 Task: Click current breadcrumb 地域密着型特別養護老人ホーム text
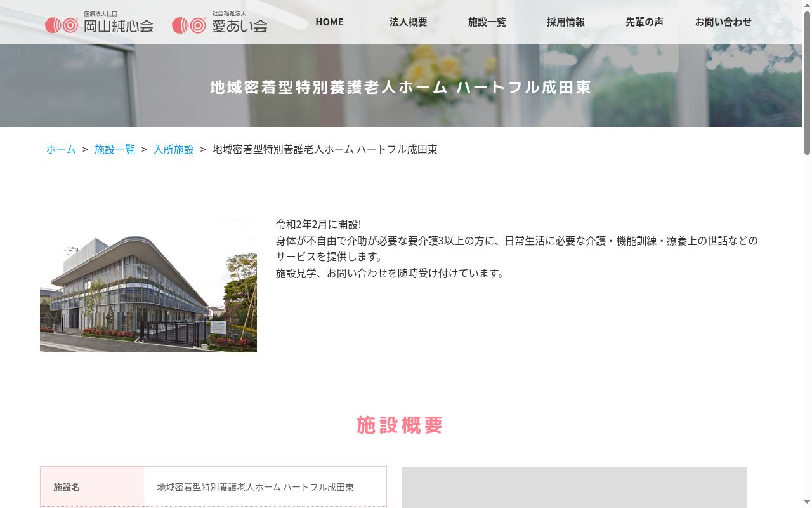[x=325, y=149]
